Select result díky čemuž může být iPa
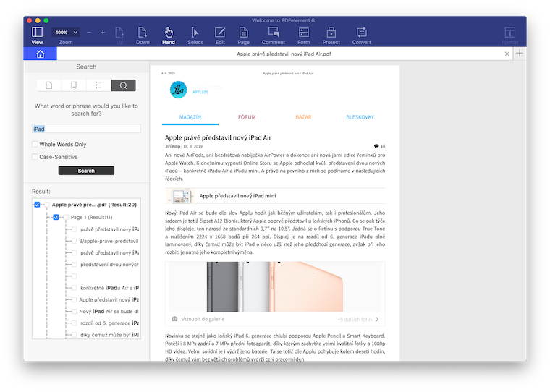The width and height of the screenshot is (550, 392). coord(109,335)
